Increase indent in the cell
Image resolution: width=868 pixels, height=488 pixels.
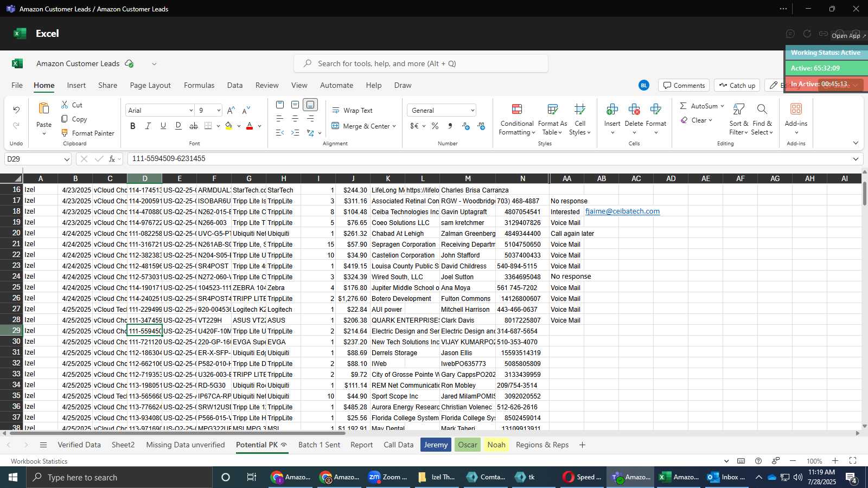coord(295,133)
